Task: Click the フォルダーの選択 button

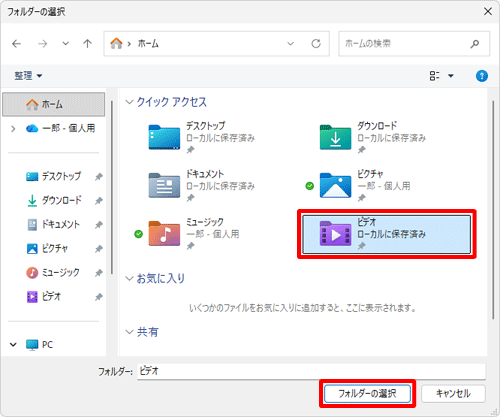Action: [x=367, y=394]
